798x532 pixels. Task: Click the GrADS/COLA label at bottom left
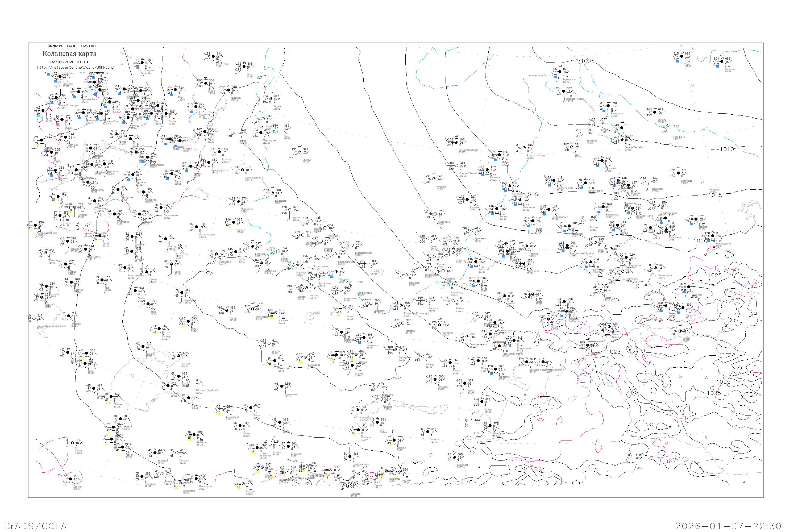[35, 526]
